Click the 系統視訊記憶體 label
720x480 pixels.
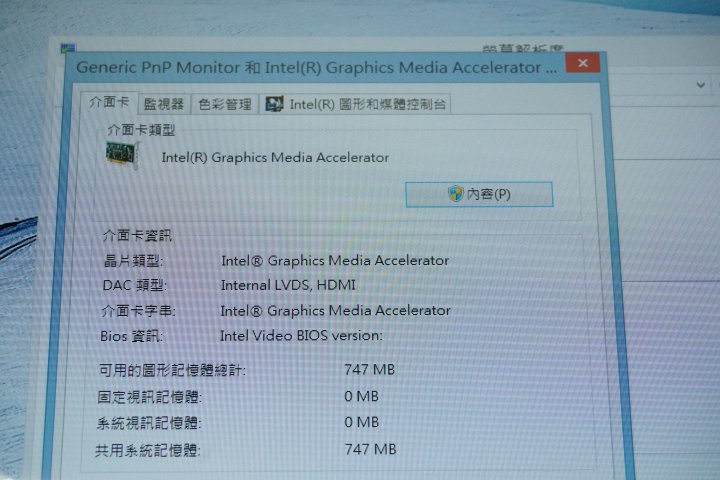coord(149,423)
